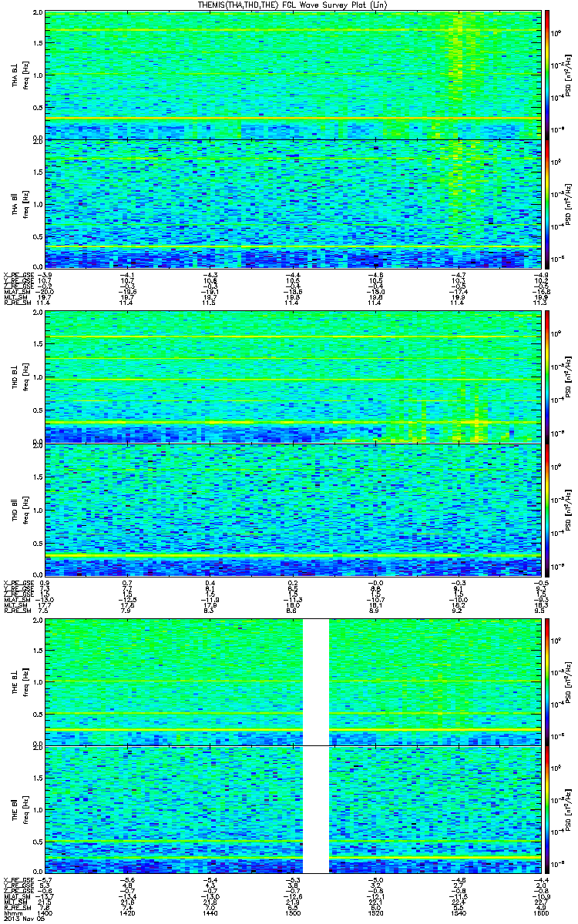578x924 pixels.
Task: Click the 1.5 frequency tick of THD Bll panel
Action: (x=38, y=476)
